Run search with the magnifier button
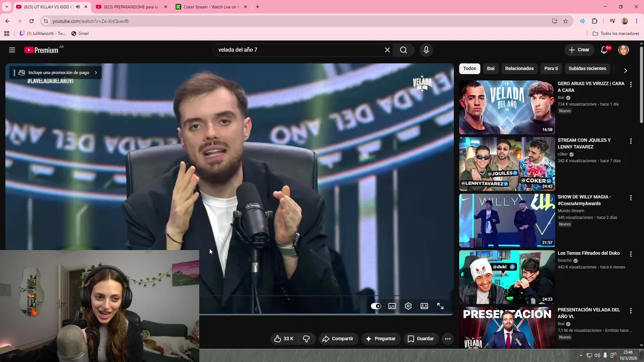 pos(404,50)
